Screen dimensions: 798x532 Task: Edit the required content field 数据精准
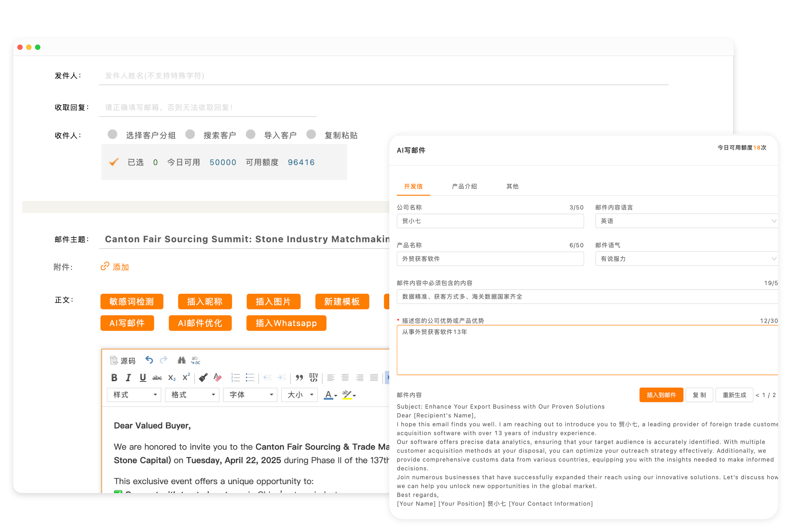coord(587,297)
